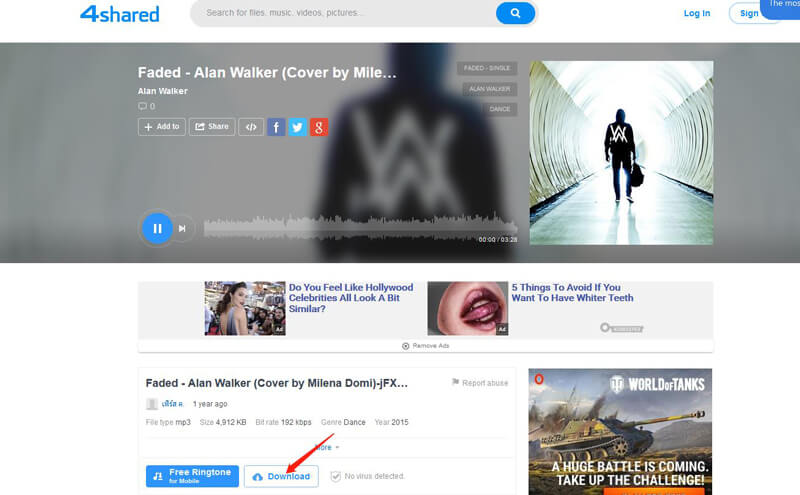The image size is (800, 495).
Task: Share on Google Plus icon
Action: pos(319,127)
